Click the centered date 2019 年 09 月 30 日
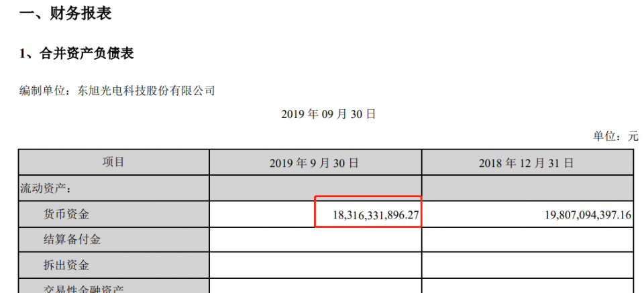 coord(328,115)
